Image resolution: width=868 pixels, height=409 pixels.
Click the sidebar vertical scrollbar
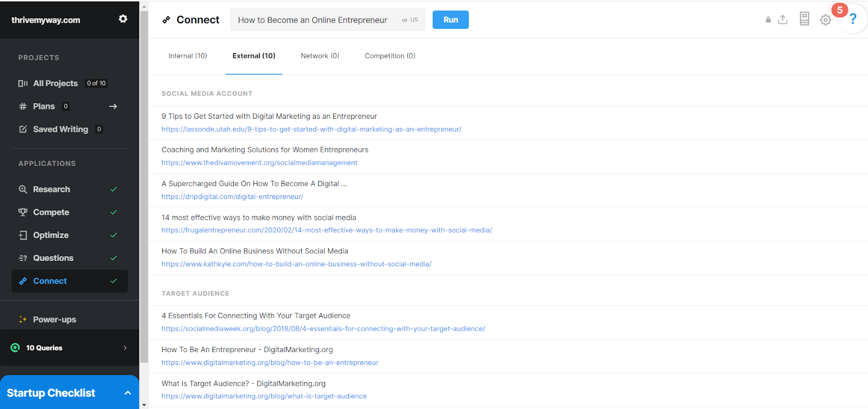pyautogui.click(x=144, y=184)
